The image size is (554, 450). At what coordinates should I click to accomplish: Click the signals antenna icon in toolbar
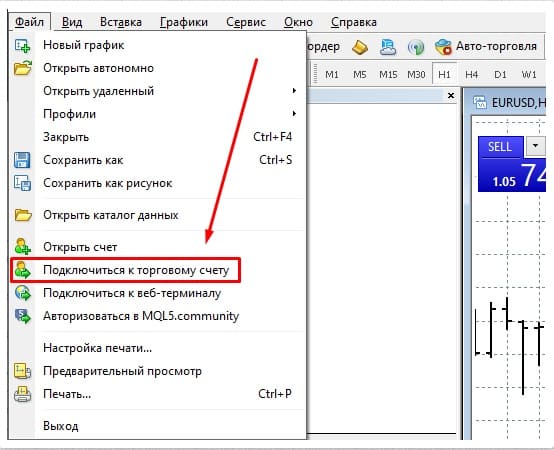click(x=416, y=47)
